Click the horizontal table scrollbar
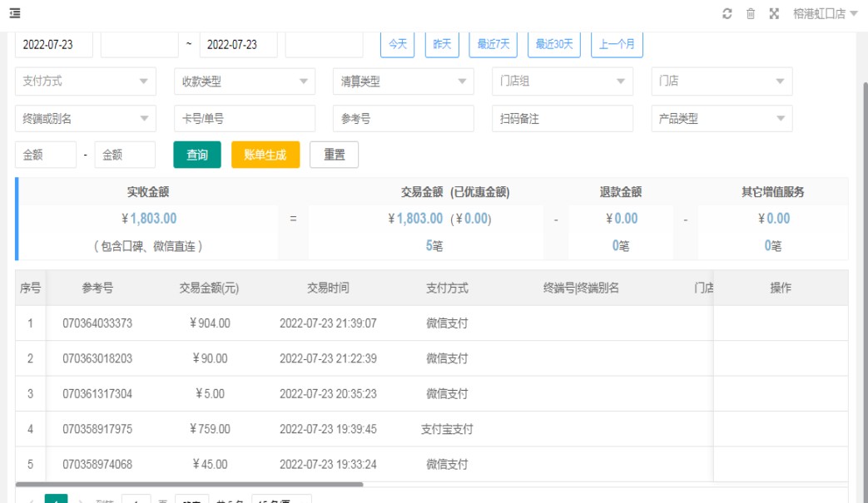 coord(189,484)
